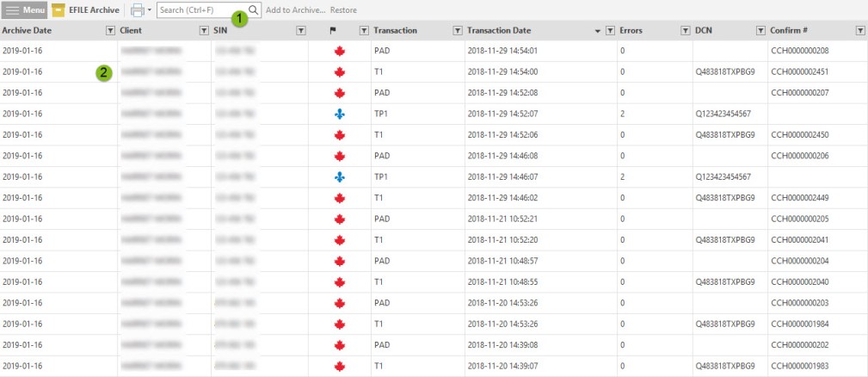Screen dimensions: 868x377
Task: Open the SIN column filter
Action: (300, 30)
